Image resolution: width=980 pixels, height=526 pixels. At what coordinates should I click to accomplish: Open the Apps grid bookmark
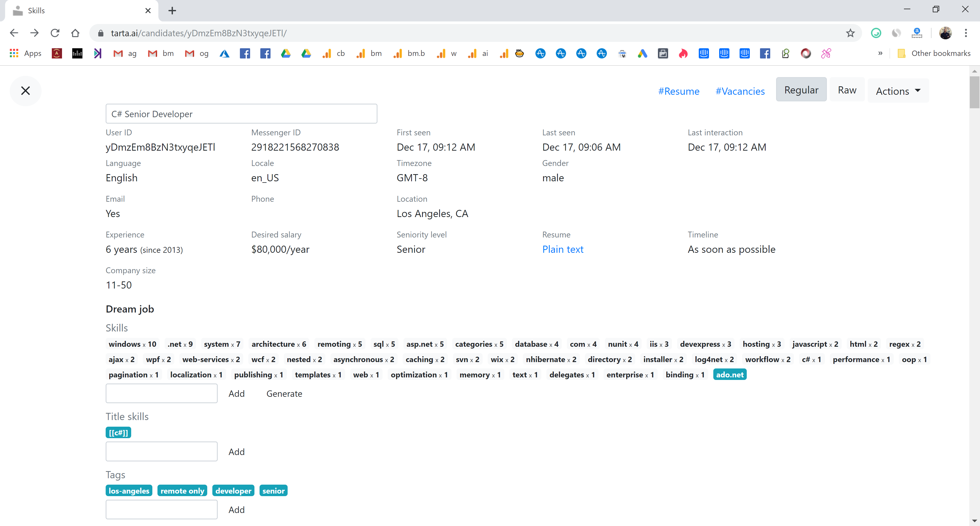[25, 53]
